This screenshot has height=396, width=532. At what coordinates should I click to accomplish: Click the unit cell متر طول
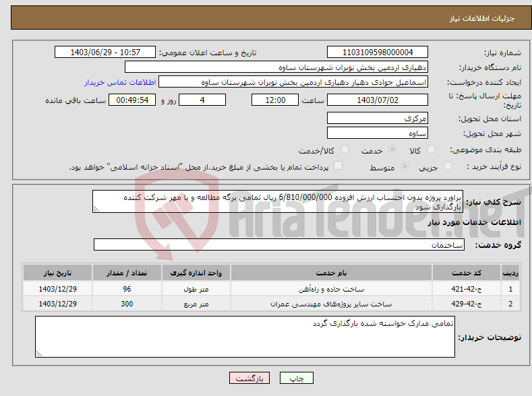(196, 290)
